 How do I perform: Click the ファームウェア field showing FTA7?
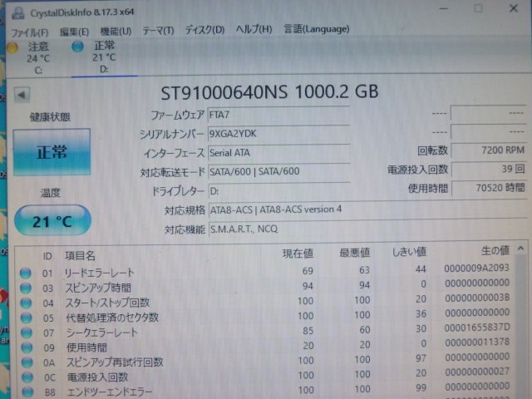point(278,115)
